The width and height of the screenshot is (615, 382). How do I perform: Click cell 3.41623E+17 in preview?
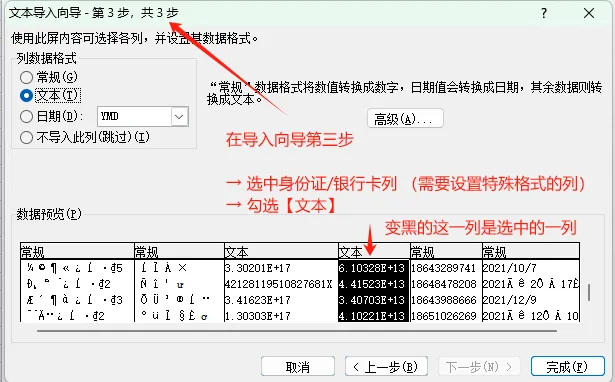coord(258,300)
